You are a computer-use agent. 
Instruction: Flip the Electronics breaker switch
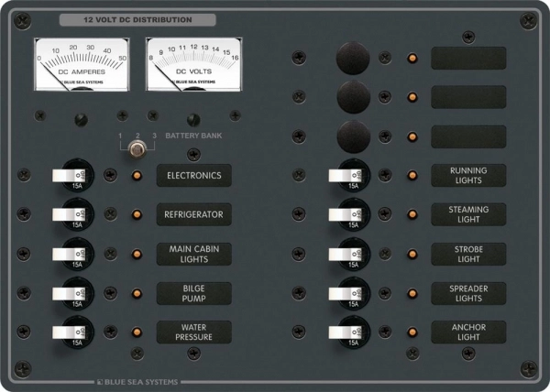point(70,175)
